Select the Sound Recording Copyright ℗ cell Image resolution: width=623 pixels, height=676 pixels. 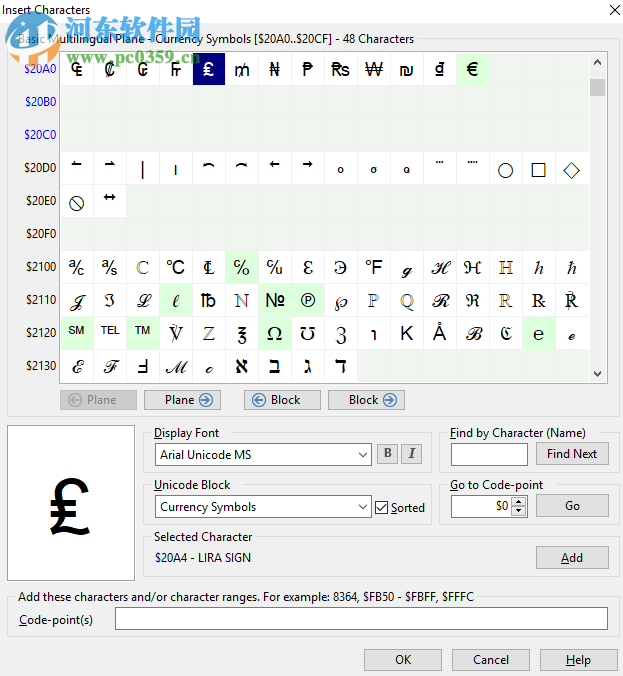(307, 300)
